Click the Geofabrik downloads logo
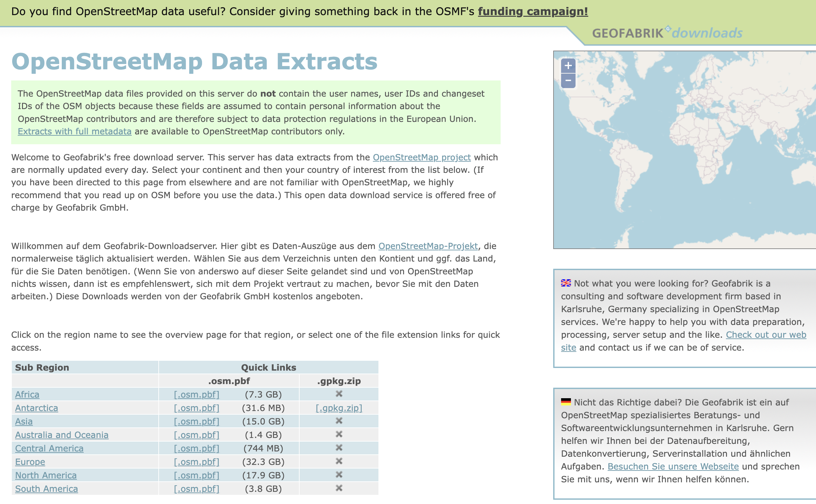The image size is (816, 504). tap(668, 33)
